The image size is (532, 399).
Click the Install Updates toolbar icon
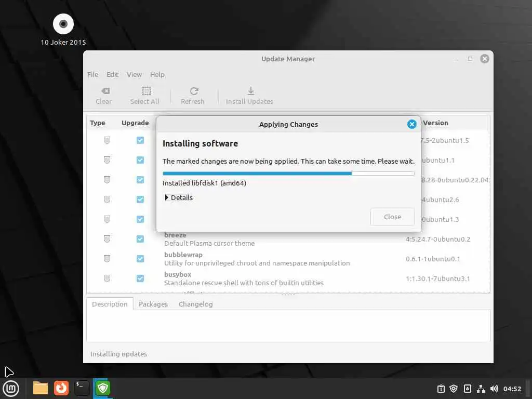pos(249,96)
